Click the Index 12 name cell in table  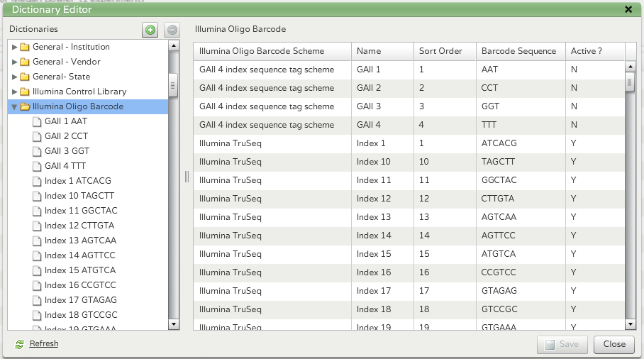(x=382, y=199)
